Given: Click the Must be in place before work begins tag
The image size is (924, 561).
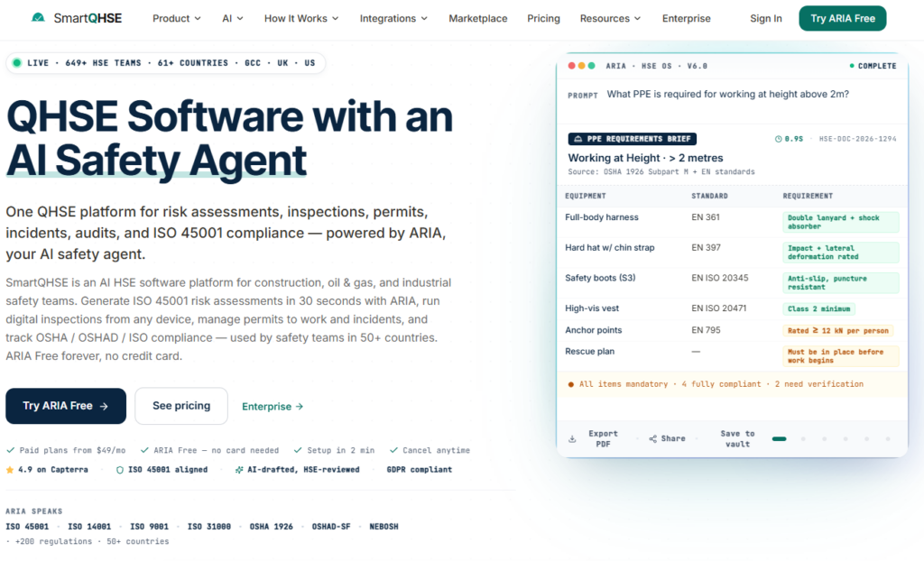Looking at the screenshot, I should point(841,356).
